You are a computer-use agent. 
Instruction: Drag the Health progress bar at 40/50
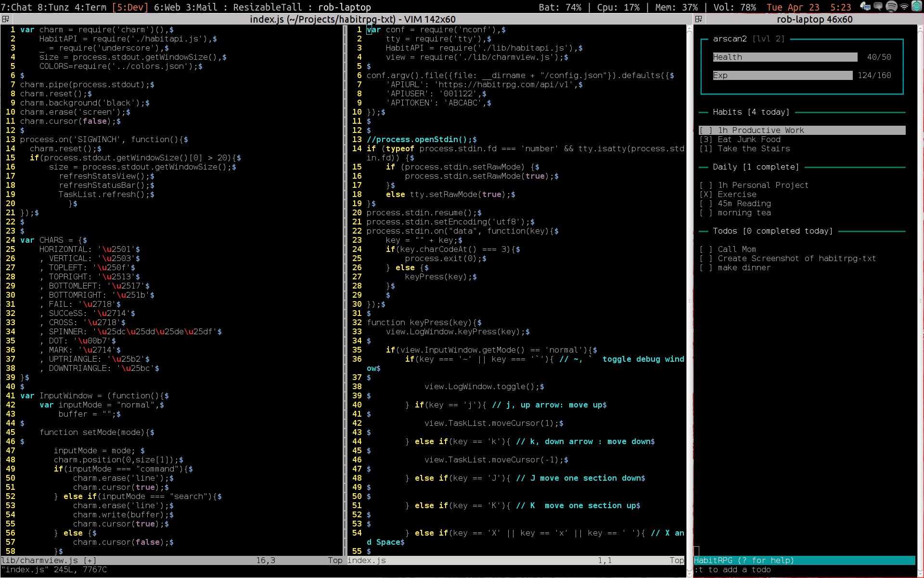click(785, 57)
